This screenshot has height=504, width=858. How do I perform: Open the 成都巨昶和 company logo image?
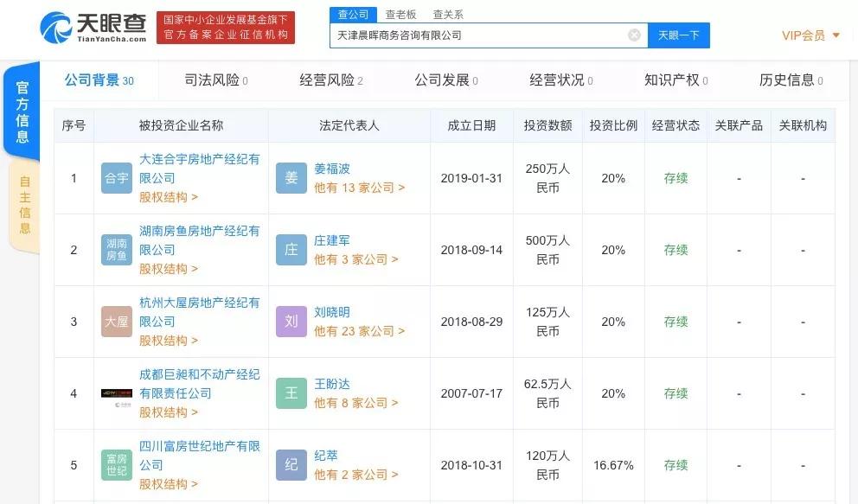(x=117, y=398)
